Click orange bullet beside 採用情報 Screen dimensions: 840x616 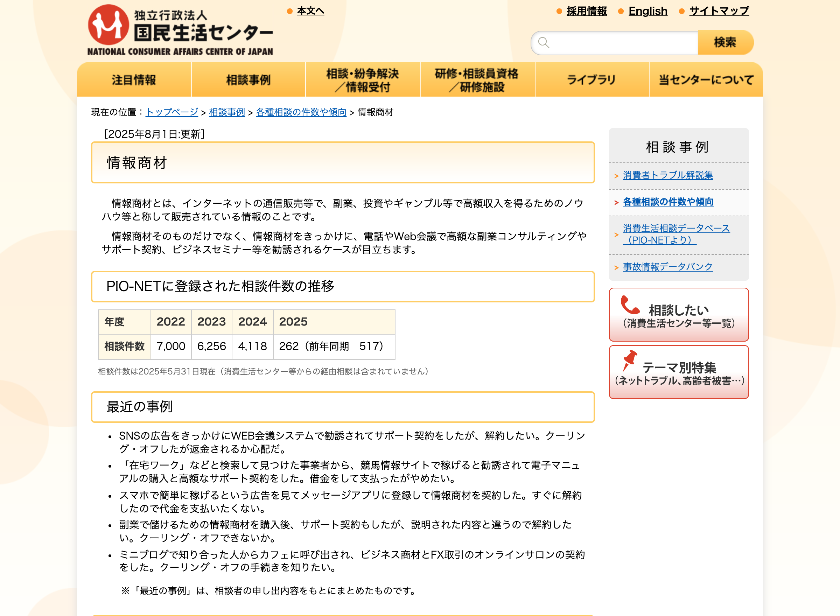559,12
